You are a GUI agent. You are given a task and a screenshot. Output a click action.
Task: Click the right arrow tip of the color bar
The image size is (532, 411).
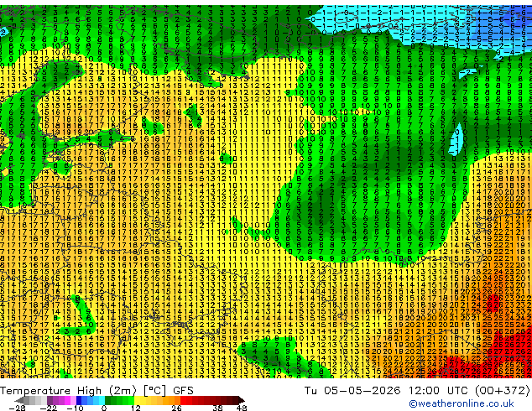click(x=243, y=400)
